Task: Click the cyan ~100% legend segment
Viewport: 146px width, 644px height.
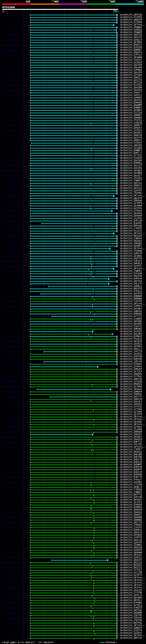Action: tap(130, 4)
